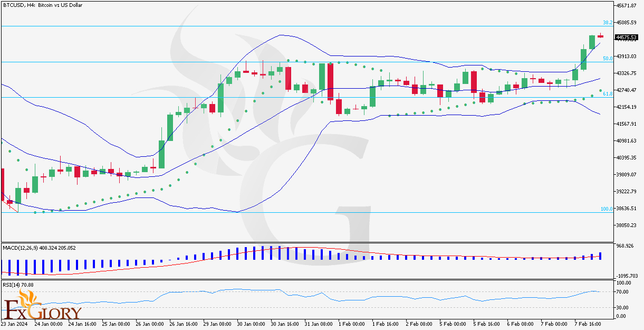Click the 42740.47 price axis label

(x=626, y=90)
